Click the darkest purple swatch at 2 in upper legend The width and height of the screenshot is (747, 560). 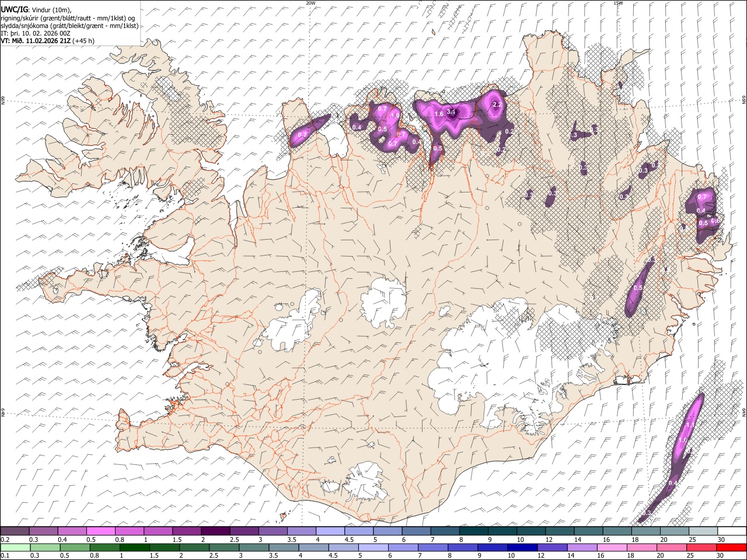click(x=215, y=531)
